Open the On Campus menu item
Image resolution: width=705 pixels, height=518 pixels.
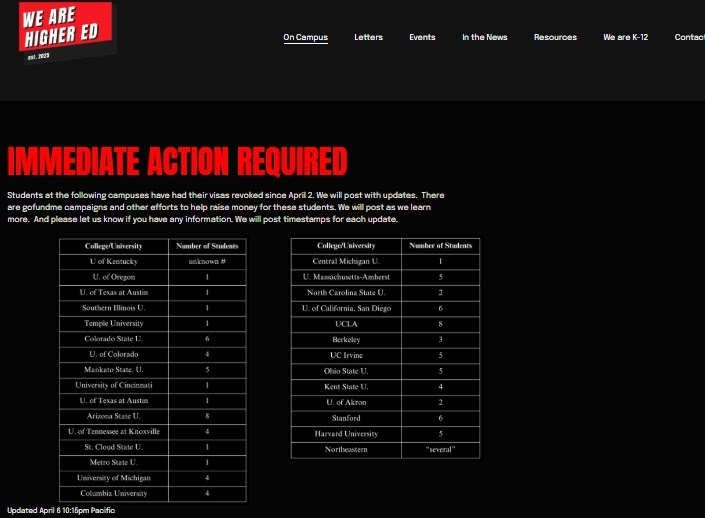click(305, 37)
